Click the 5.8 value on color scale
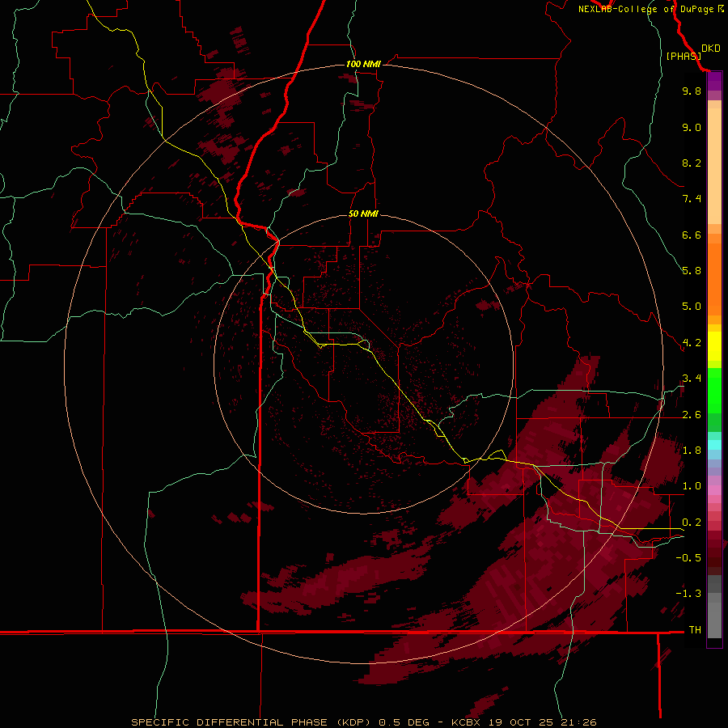This screenshot has height=728, width=728. pos(692,271)
